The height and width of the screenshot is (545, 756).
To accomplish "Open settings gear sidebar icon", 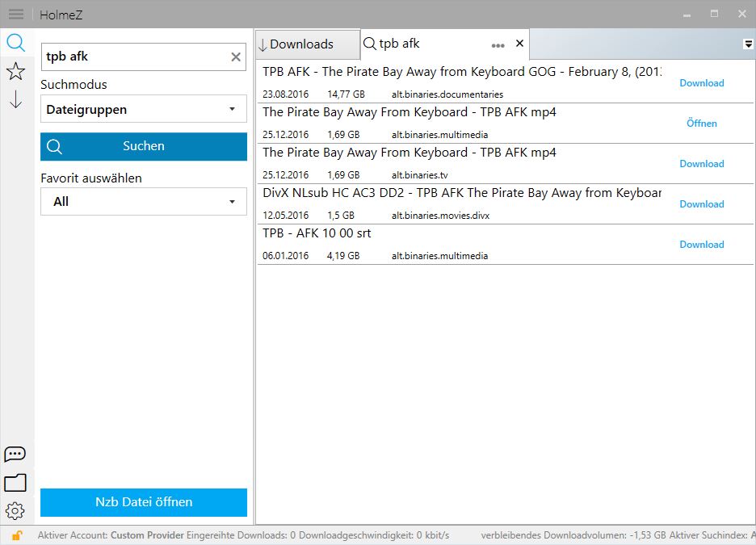I will 15,510.
